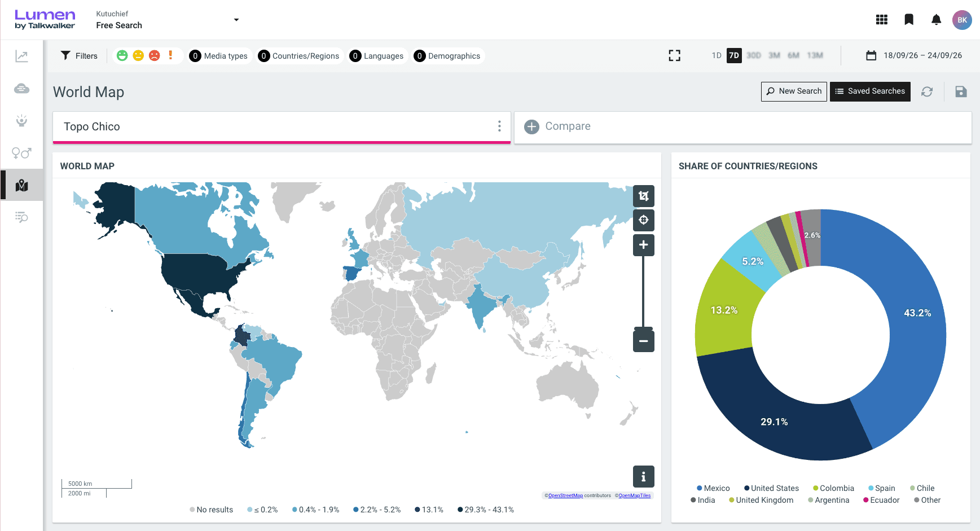This screenshot has height=531, width=980.
Task: Toggle neutral sentiment yellow face filter
Action: 138,55
